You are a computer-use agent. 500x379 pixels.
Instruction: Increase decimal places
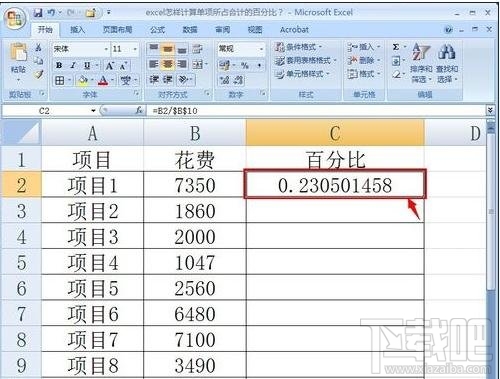point(225,80)
